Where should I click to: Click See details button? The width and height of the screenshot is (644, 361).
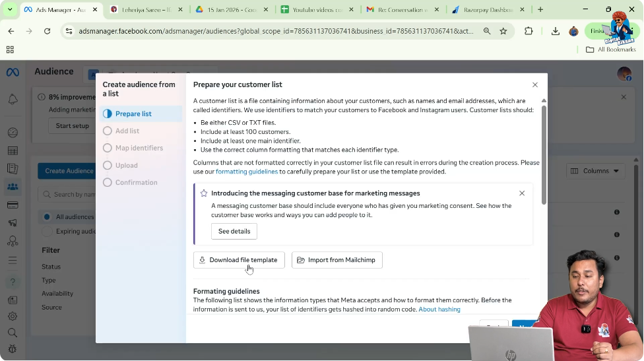coord(234,231)
